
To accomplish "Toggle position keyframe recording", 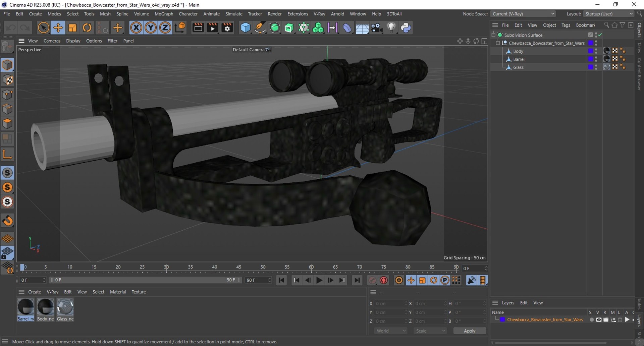I will click(x=411, y=280).
